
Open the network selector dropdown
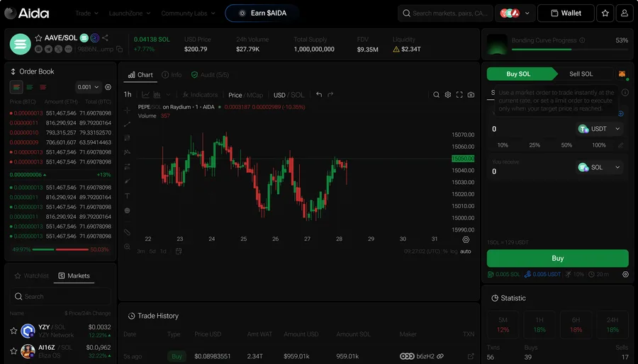coord(515,13)
